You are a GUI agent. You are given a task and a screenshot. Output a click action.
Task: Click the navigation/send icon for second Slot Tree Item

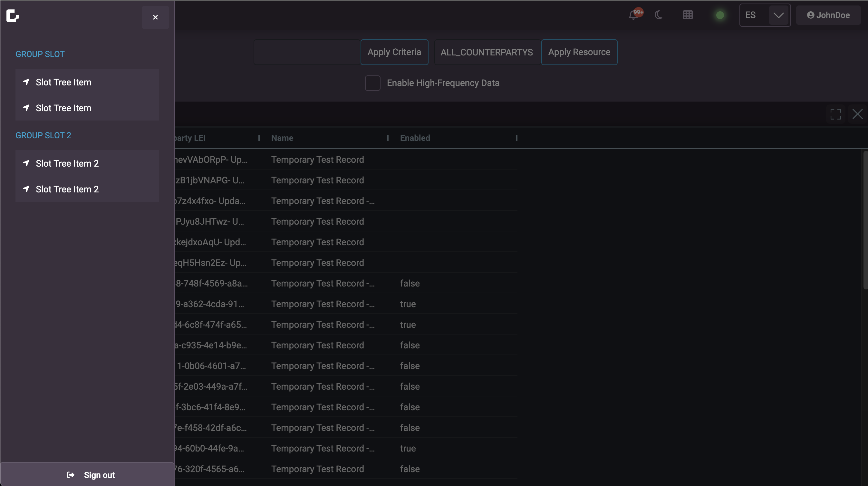click(26, 107)
